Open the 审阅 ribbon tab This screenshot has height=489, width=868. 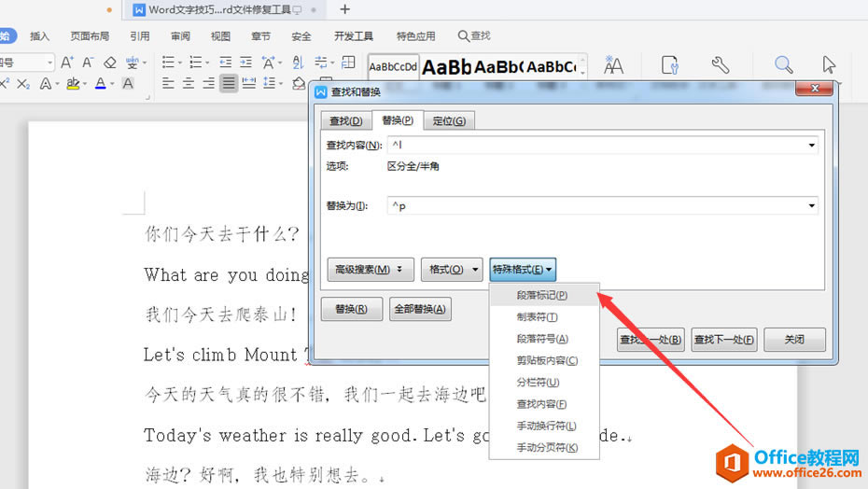tap(180, 36)
